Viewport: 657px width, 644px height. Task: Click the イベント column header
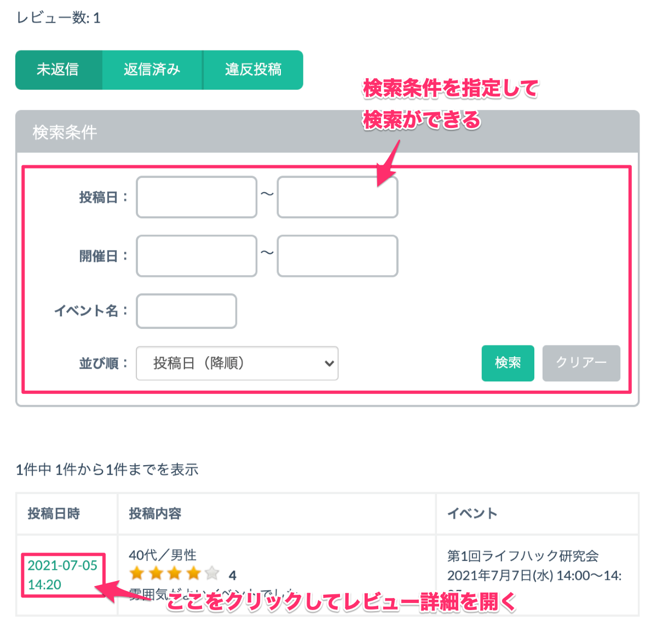pos(472,514)
